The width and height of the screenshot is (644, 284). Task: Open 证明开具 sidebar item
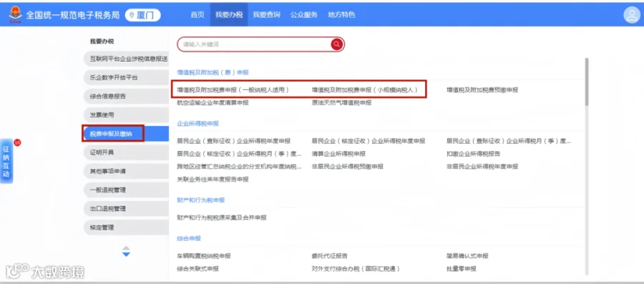(126, 152)
